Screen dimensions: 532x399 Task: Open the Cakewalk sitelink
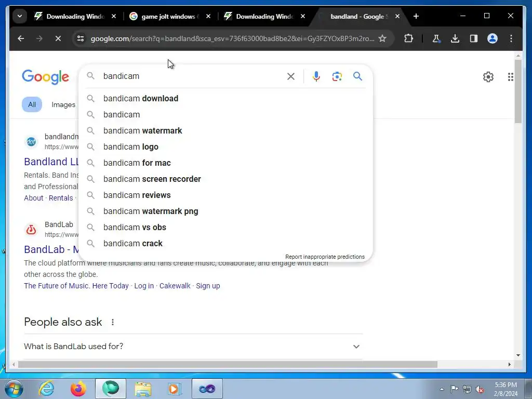click(175, 286)
